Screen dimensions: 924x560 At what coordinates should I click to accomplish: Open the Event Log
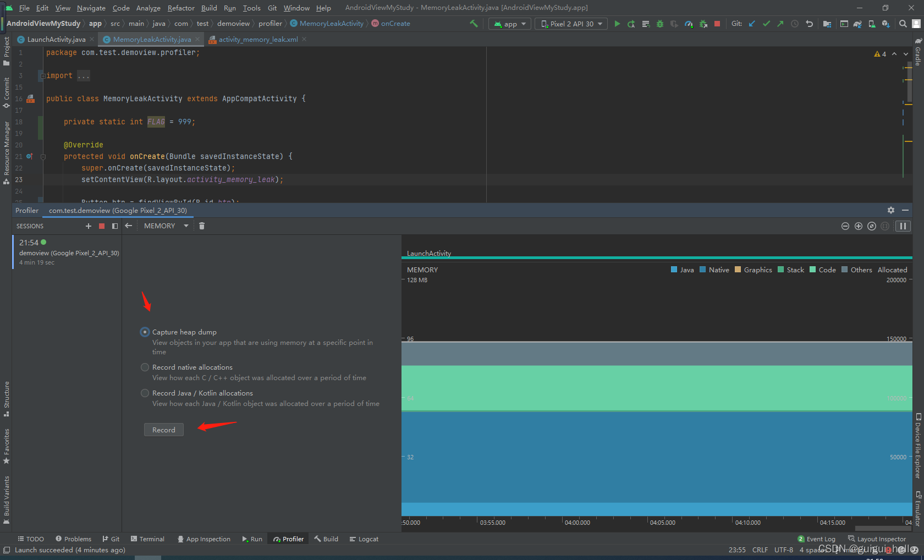pyautogui.click(x=817, y=539)
